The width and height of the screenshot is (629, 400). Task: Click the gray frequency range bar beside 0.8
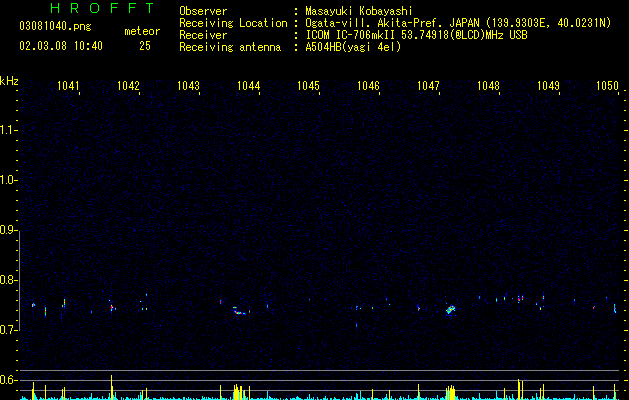(x=20, y=280)
